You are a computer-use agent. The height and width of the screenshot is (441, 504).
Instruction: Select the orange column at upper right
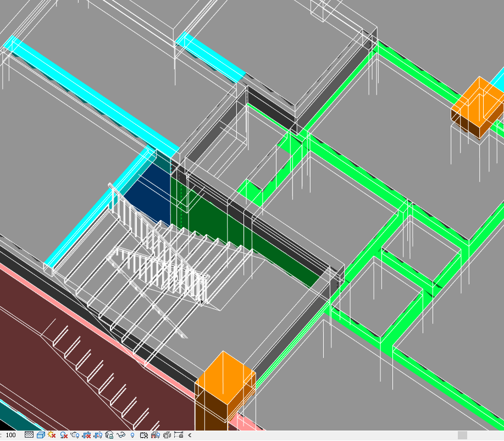(477, 107)
